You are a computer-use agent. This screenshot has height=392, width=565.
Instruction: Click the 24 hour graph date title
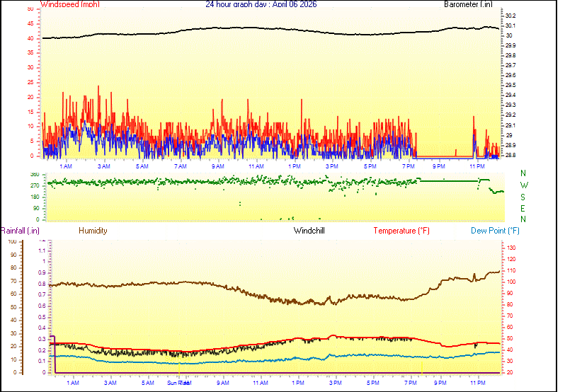point(261,4)
